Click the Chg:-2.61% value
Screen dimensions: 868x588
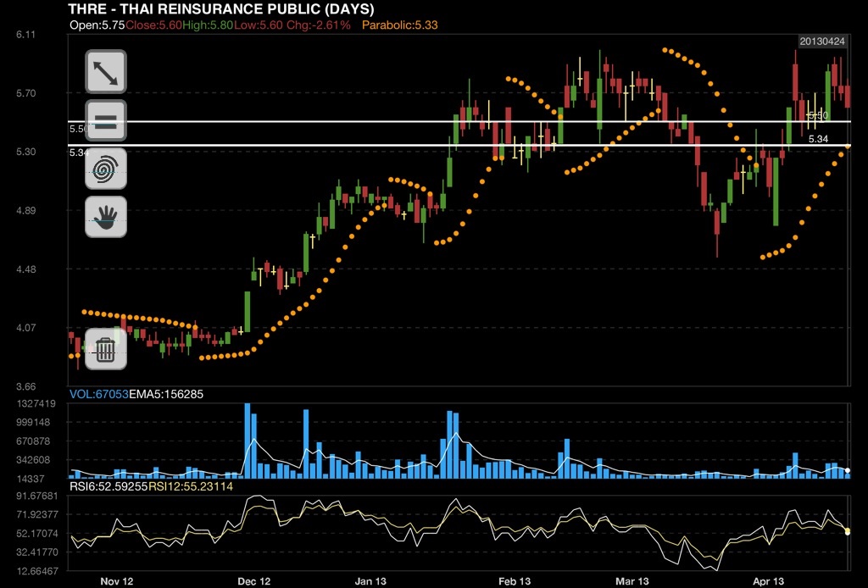319,25
